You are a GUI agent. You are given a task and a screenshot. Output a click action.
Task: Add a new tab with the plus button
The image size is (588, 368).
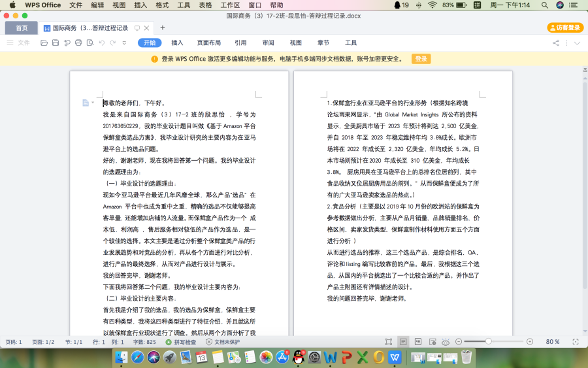coord(163,27)
